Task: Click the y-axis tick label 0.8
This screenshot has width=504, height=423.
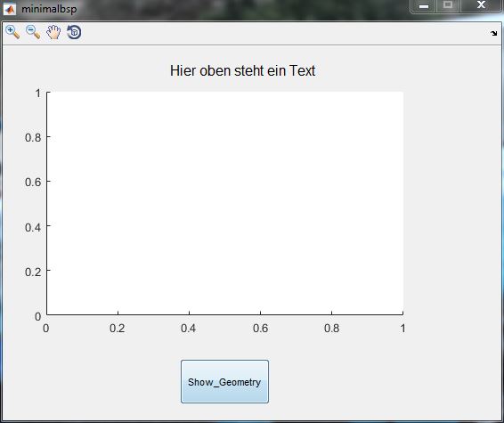Action: tap(33, 137)
